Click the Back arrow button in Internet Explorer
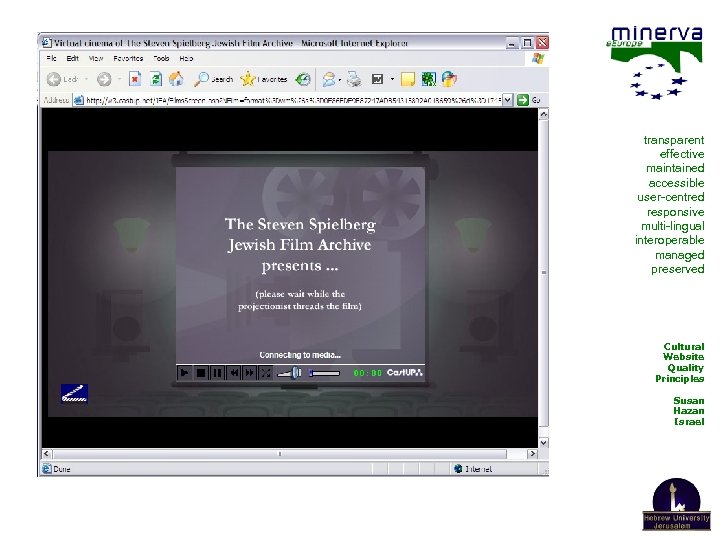 pyautogui.click(x=54, y=79)
